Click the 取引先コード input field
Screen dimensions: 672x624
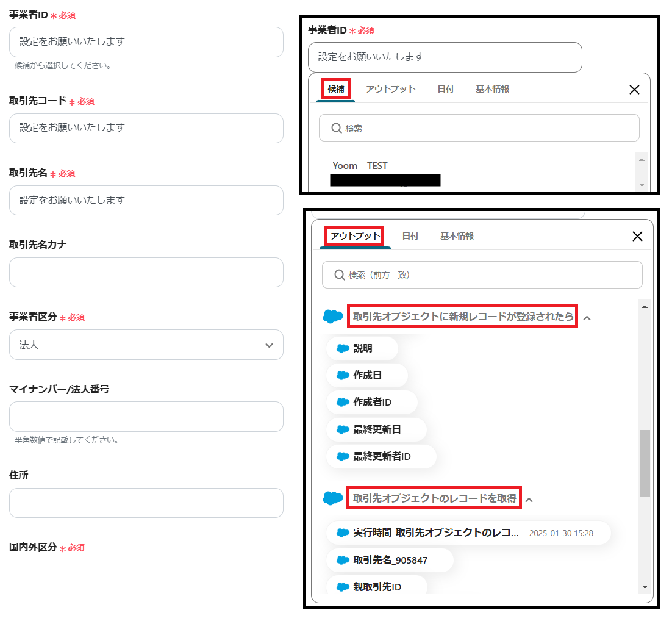click(x=146, y=128)
